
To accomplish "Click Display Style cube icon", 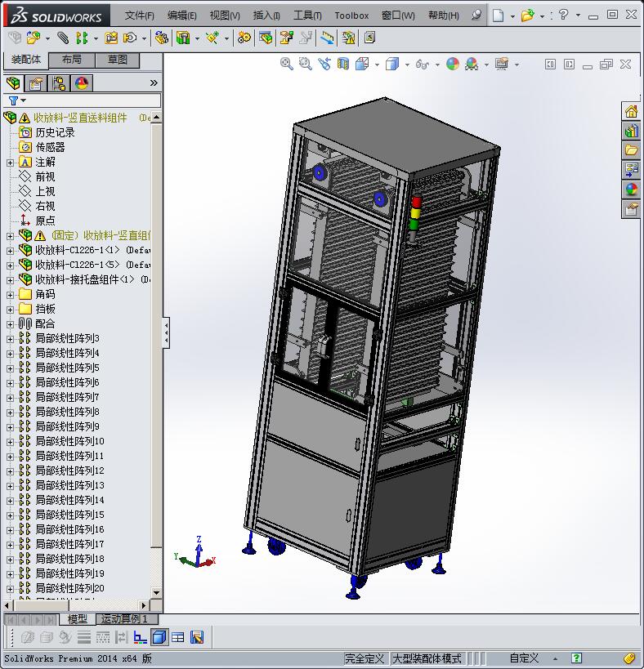I will pos(391,64).
